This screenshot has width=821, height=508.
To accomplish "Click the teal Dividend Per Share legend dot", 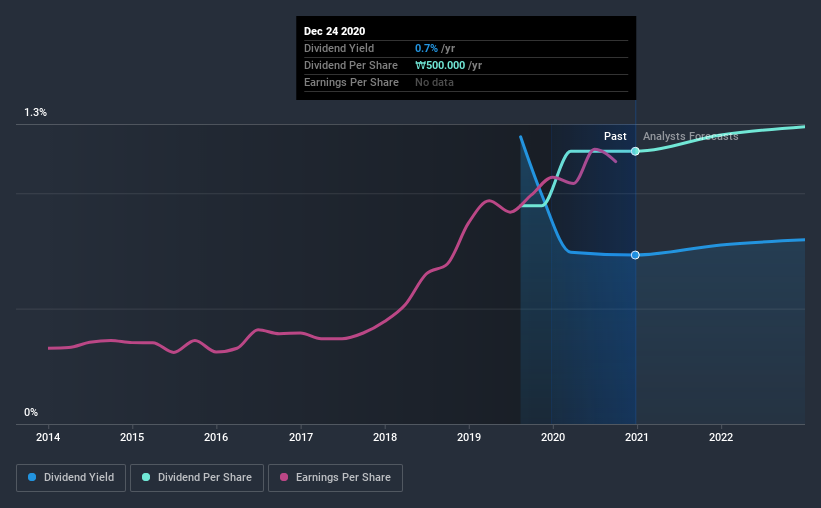I will (x=146, y=477).
